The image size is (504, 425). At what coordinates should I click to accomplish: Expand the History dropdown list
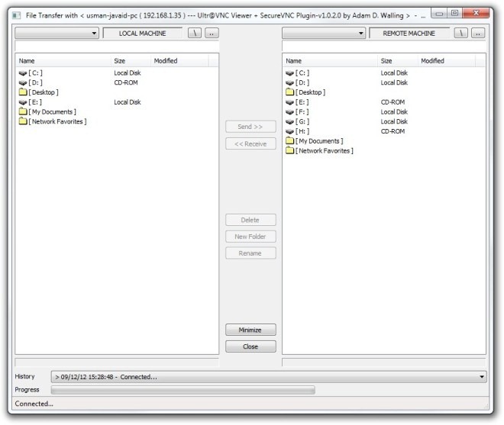(482, 377)
